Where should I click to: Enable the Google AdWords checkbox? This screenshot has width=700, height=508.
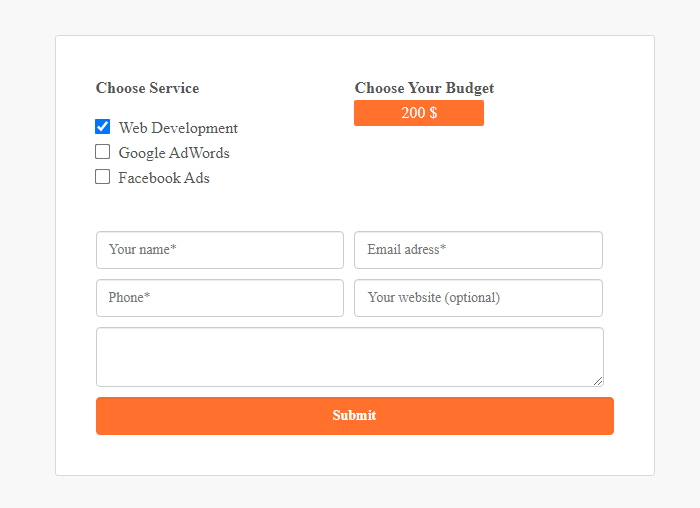click(x=102, y=152)
